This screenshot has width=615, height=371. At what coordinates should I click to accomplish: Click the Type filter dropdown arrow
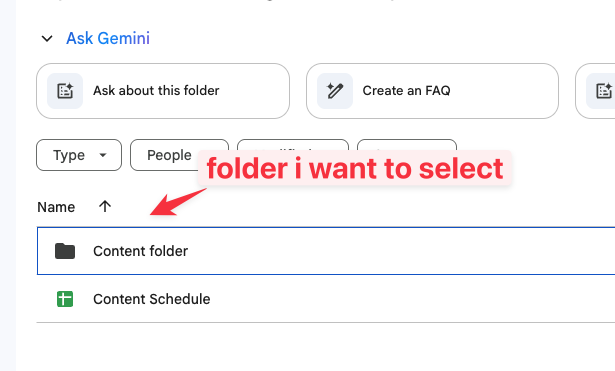103,155
